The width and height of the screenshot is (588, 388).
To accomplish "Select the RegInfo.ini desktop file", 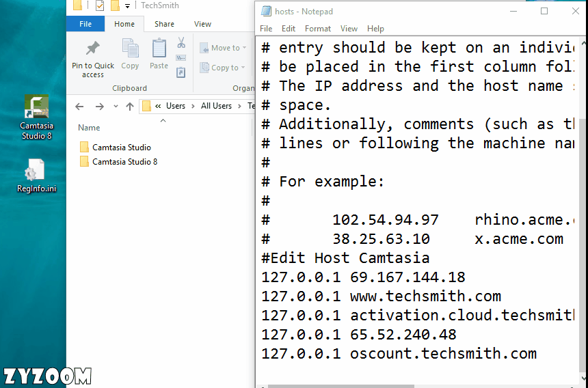I will click(36, 176).
